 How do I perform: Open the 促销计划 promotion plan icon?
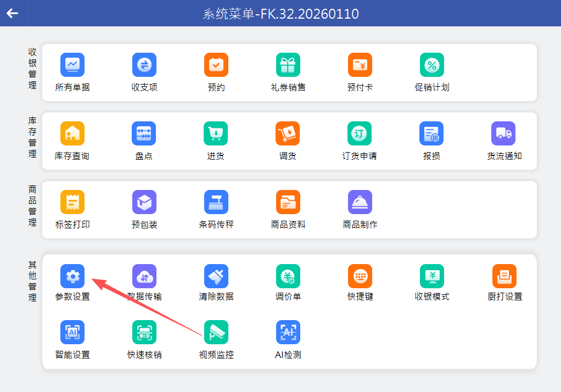pyautogui.click(x=432, y=65)
